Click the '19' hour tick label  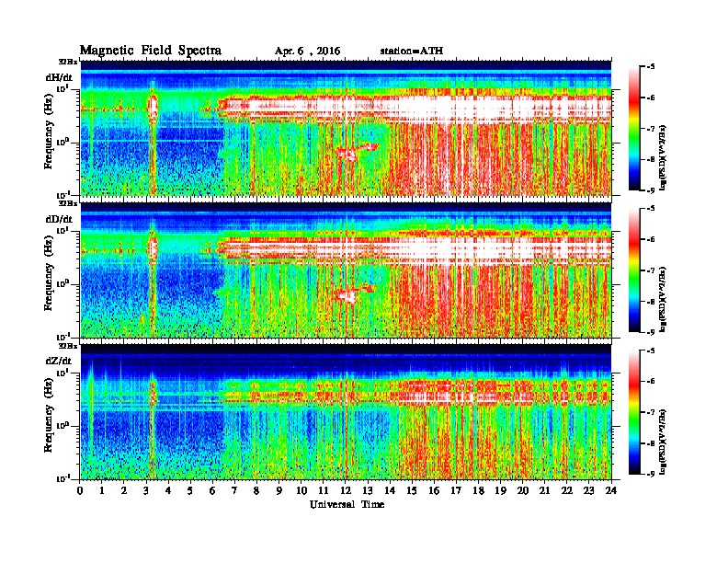pos(500,491)
